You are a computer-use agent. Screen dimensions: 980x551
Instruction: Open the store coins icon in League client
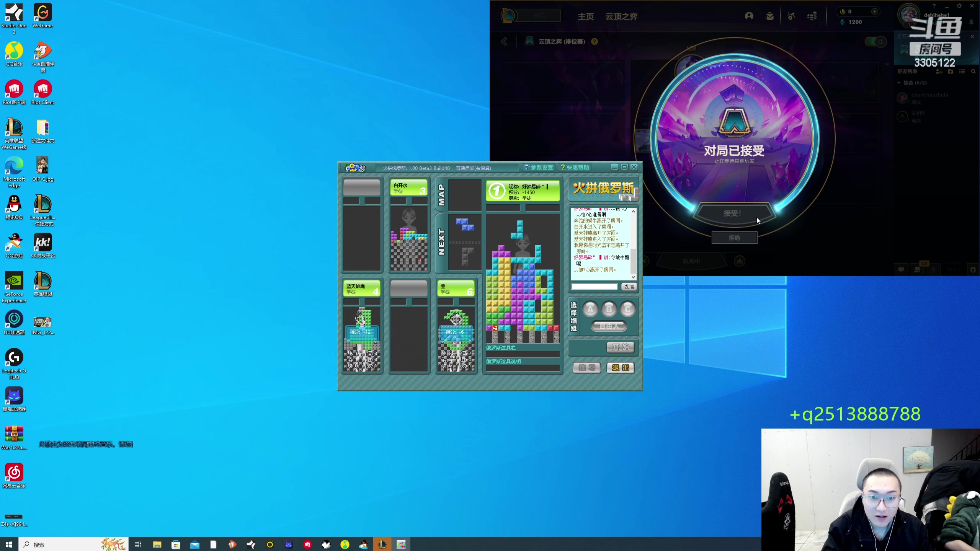pos(812,16)
